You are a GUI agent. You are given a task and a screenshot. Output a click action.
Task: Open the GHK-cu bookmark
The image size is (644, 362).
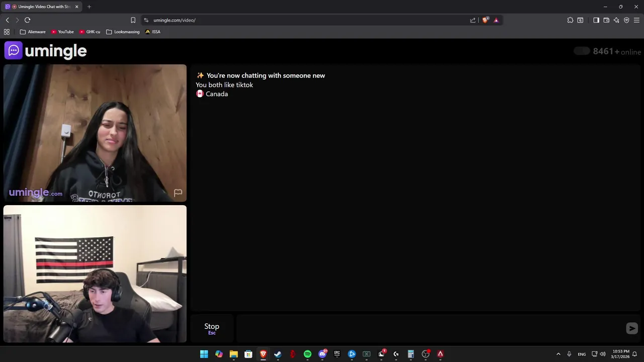point(90,32)
